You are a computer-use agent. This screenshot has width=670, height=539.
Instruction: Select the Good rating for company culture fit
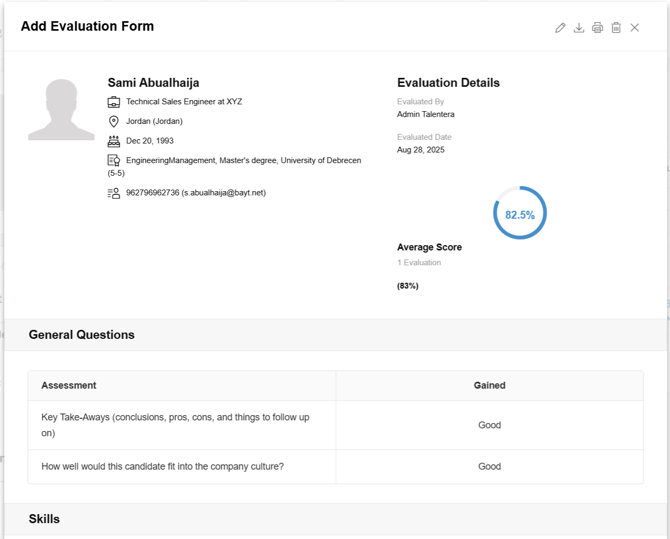(489, 466)
